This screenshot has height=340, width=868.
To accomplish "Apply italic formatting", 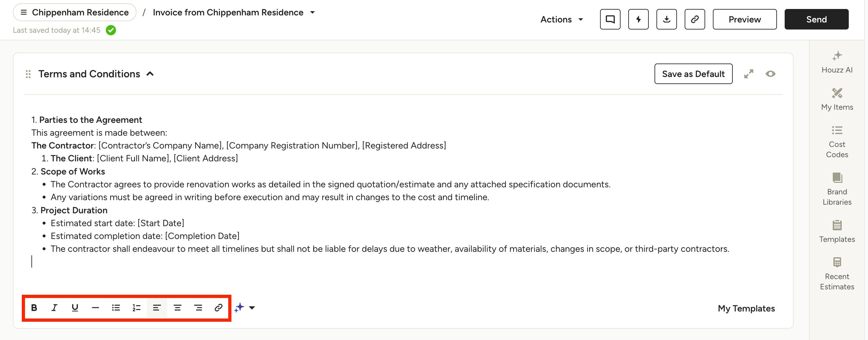I will coord(54,308).
